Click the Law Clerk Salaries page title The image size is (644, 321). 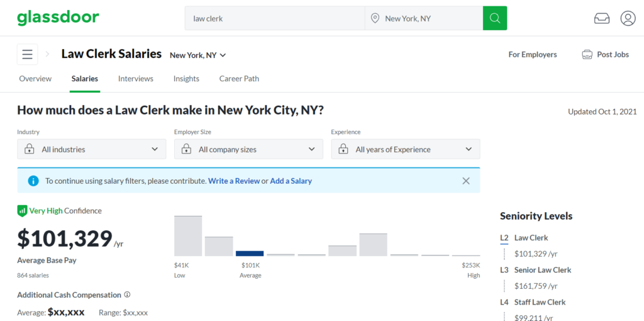click(111, 54)
